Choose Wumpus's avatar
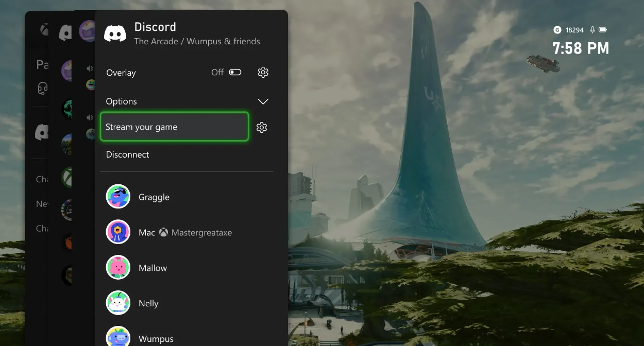 tap(118, 337)
